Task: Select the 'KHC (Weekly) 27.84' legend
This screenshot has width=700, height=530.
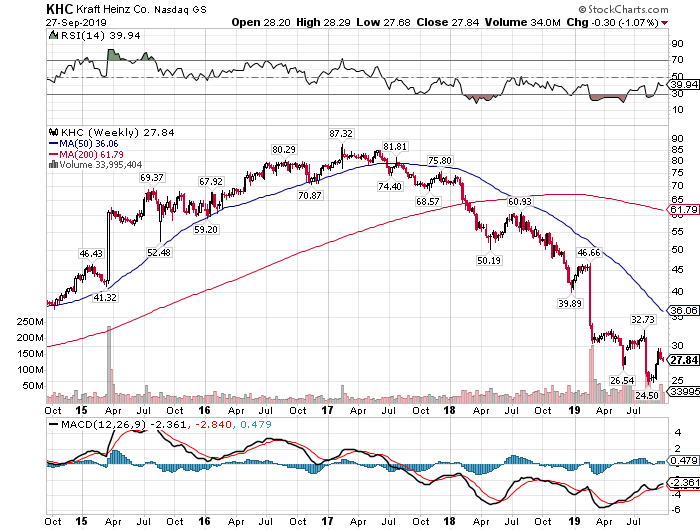Action: (117, 133)
